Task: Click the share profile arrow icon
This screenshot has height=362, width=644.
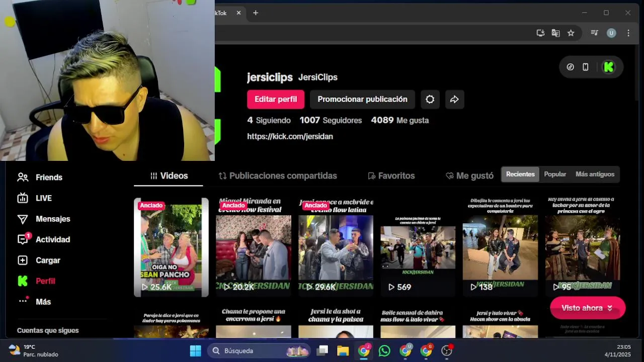Action: click(x=454, y=100)
